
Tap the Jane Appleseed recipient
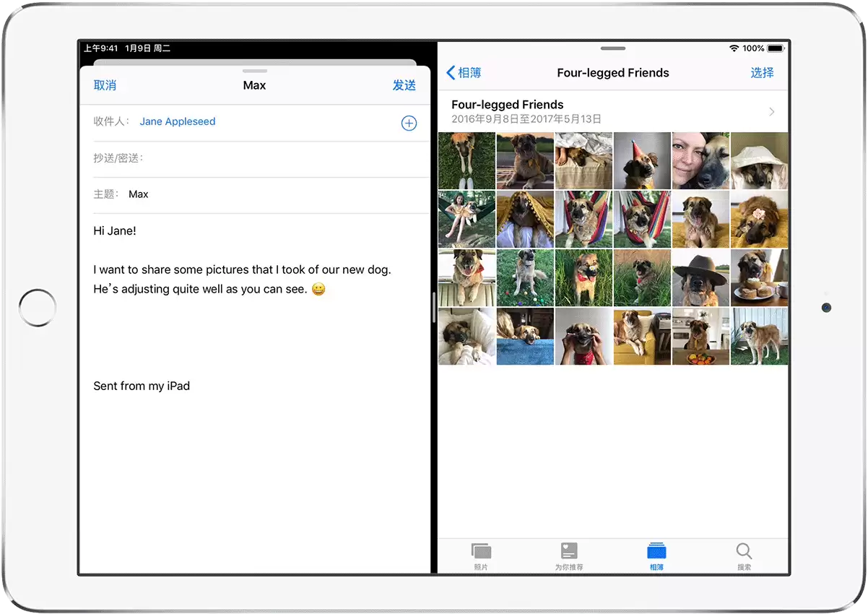point(178,121)
